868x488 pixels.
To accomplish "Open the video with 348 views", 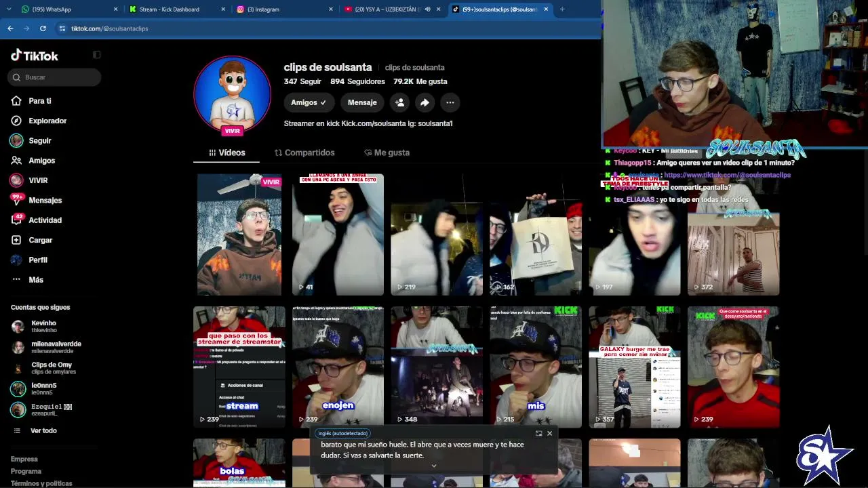I will [437, 367].
